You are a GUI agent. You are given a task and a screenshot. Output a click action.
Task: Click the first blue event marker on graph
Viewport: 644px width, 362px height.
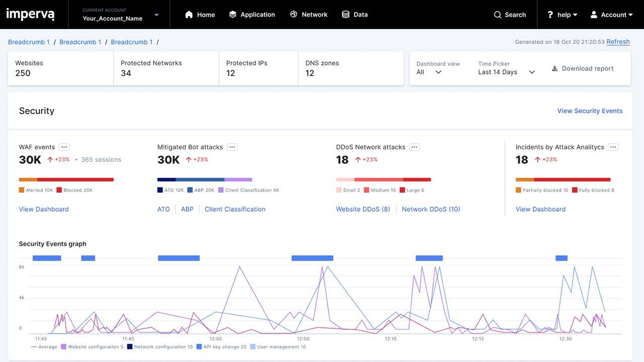click(47, 258)
